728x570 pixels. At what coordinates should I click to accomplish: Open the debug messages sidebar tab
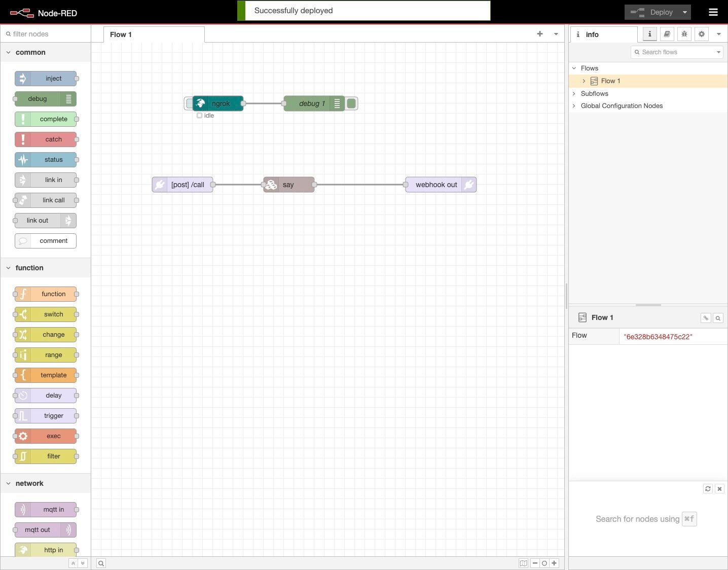pyautogui.click(x=684, y=34)
